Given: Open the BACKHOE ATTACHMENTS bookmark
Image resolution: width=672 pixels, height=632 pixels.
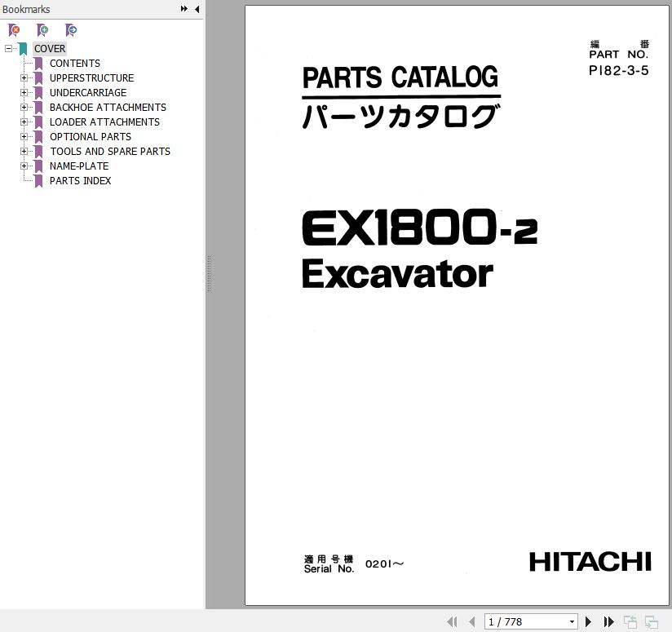Looking at the screenshot, I should [x=108, y=107].
